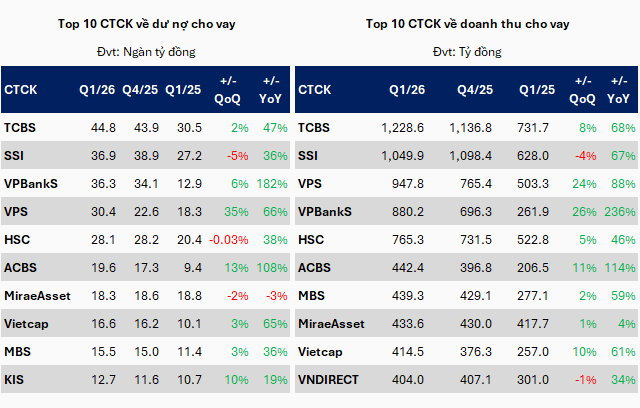Viewport: 640px width, 408px height.
Task: Select Vietcap in the right table
Action: click(x=324, y=351)
